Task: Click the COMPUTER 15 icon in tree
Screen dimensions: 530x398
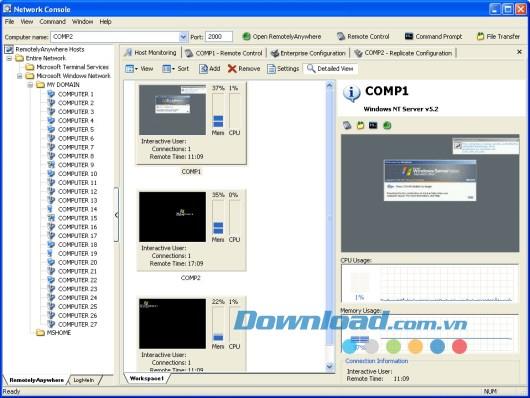Action: coord(51,218)
